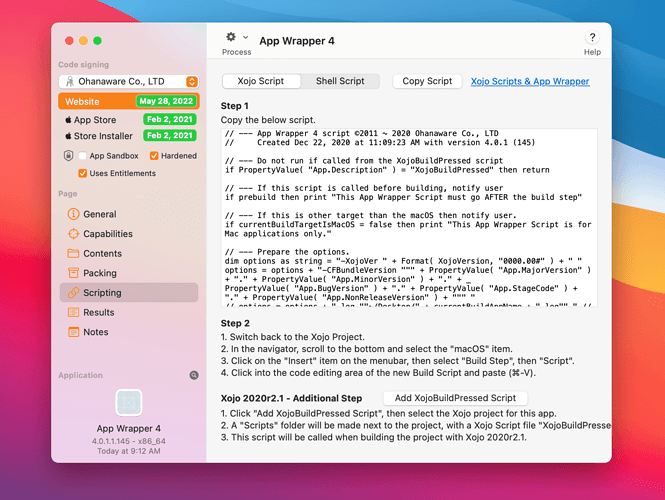Click the App Store apple logo icon
The width and height of the screenshot is (665, 500).
coord(68,120)
